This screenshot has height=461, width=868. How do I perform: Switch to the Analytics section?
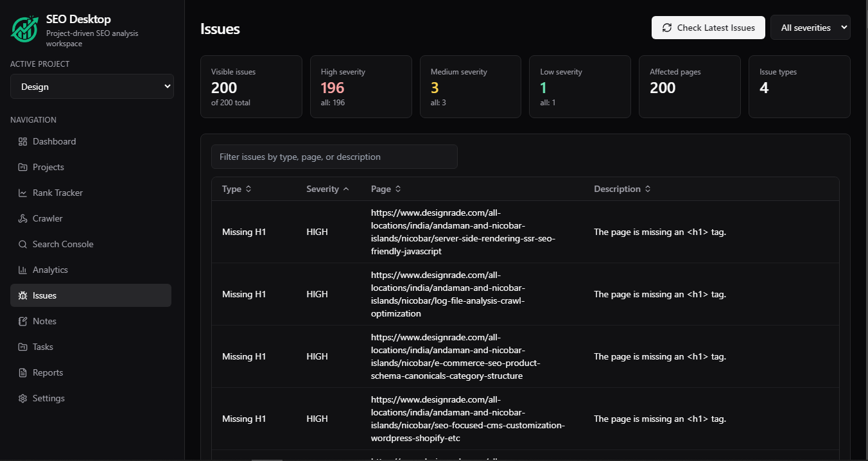[91, 270]
